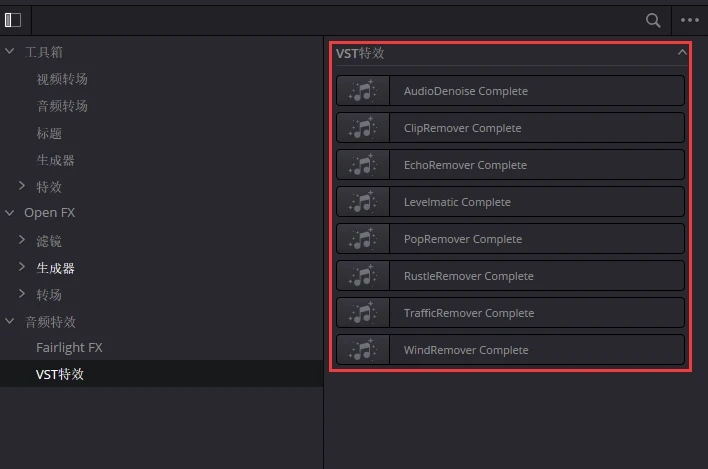Screen dimensions: 708x469
Task: Collapse the Open FX section
Action: coord(10,212)
